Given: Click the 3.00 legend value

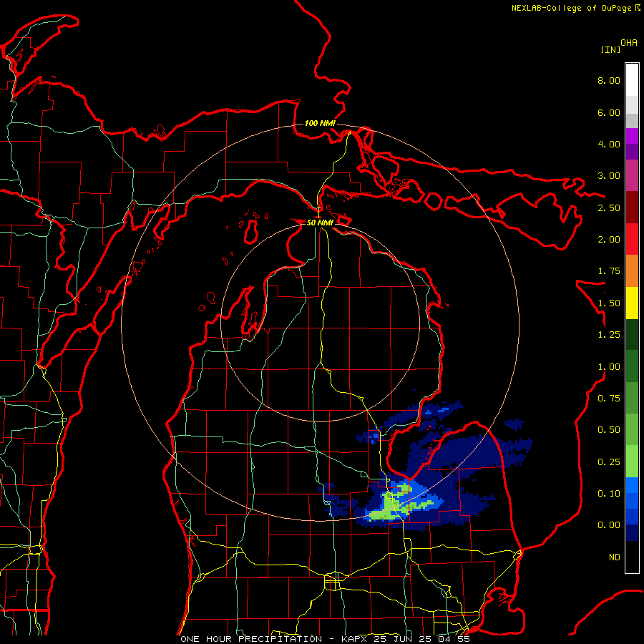Looking at the screenshot, I should click(609, 176).
